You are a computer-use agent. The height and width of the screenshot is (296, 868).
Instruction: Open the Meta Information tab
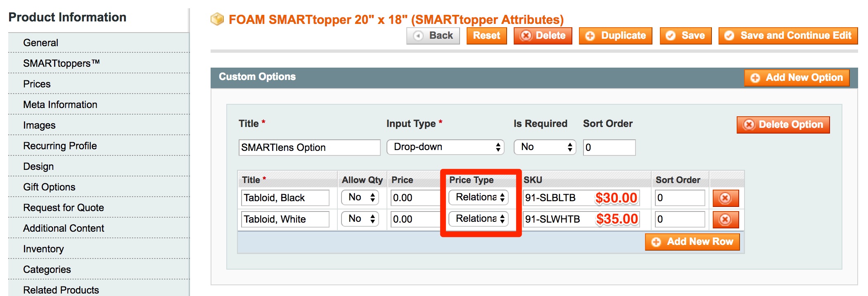click(x=99, y=105)
